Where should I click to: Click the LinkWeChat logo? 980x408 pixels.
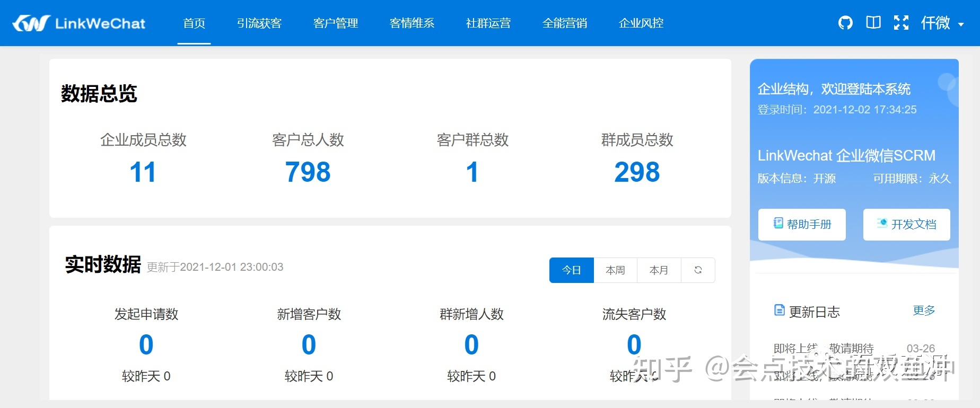click(x=79, y=23)
